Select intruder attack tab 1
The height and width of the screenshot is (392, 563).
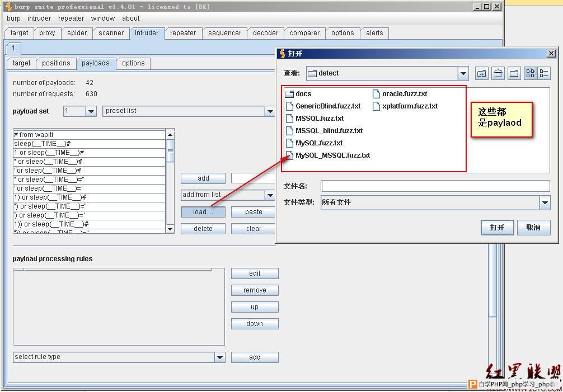click(x=13, y=48)
